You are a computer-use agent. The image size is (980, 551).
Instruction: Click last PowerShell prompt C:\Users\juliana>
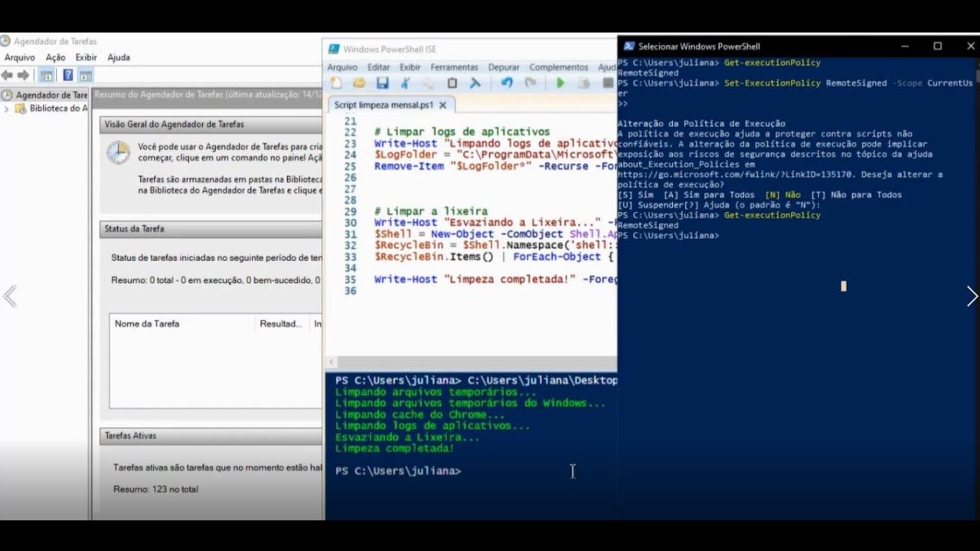(x=668, y=236)
